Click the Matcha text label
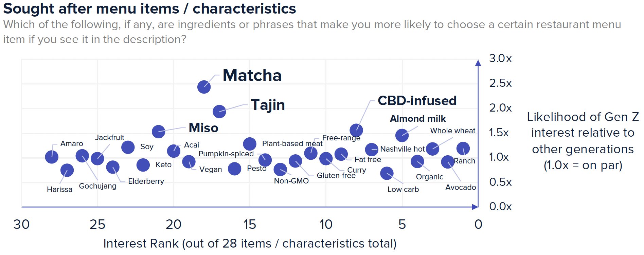The width and height of the screenshot is (644, 255). point(252,75)
